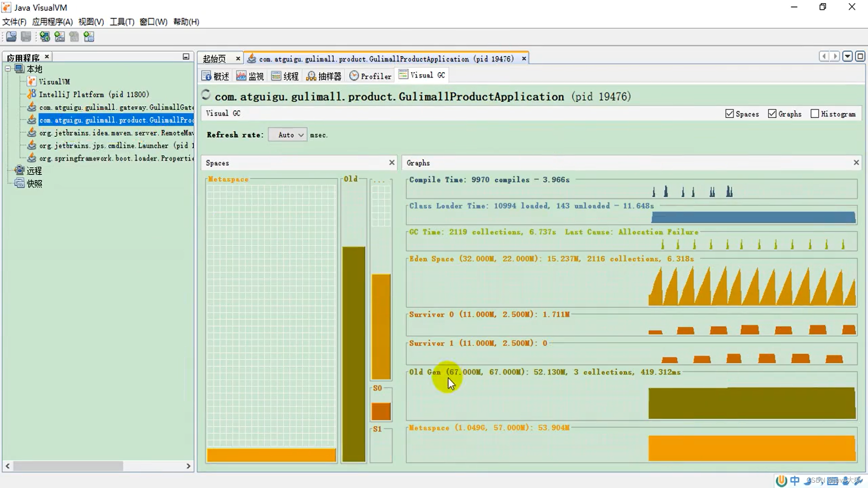
Task: Click the Load snapshot toolbar icon
Action: pos(11,37)
